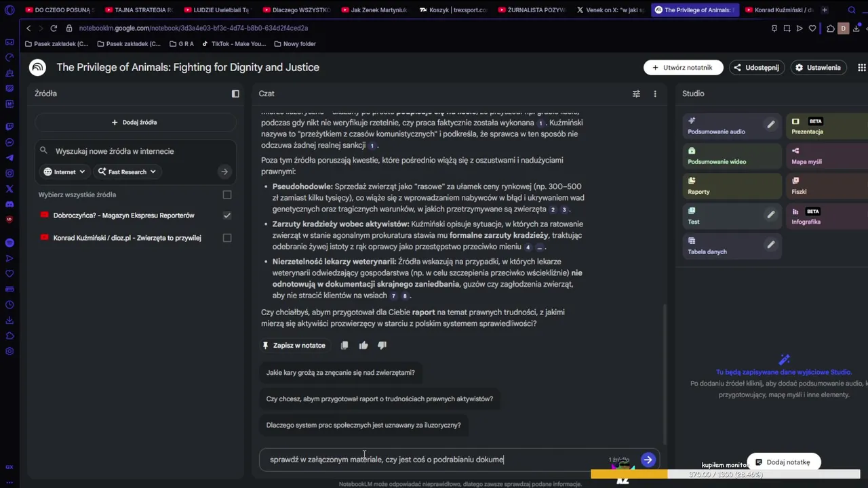Toggle Wybierz wszystkie źródła checkbox
This screenshot has height=488, width=868.
227,195
